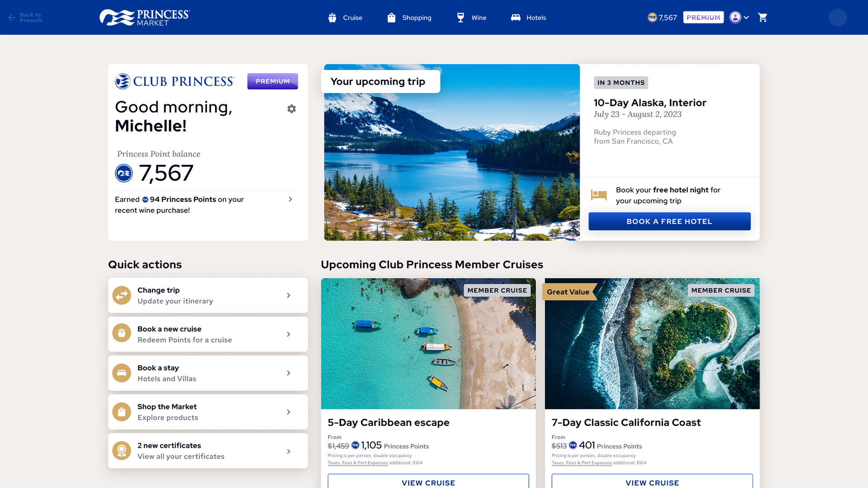868x488 pixels.
Task: Click the Shop the Market bag icon
Action: click(122, 412)
